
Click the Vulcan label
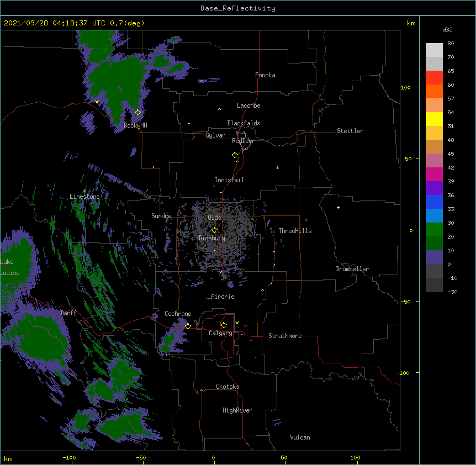[x=300, y=437]
